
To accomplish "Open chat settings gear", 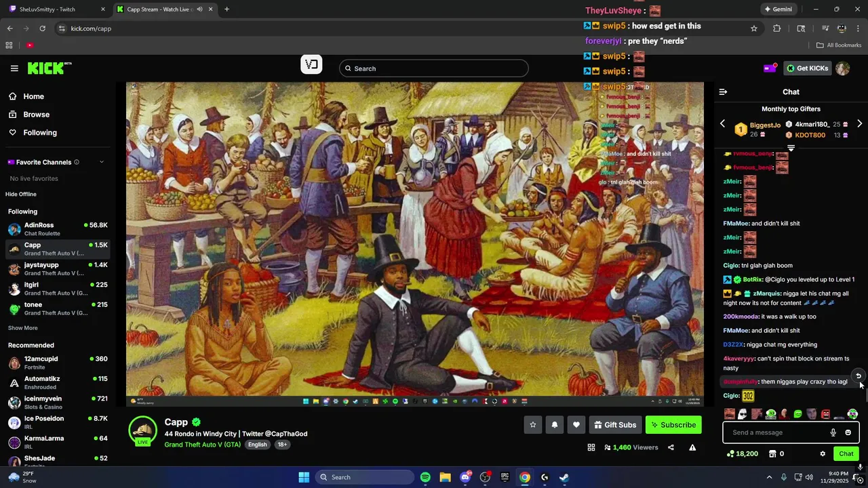I will [x=823, y=454].
